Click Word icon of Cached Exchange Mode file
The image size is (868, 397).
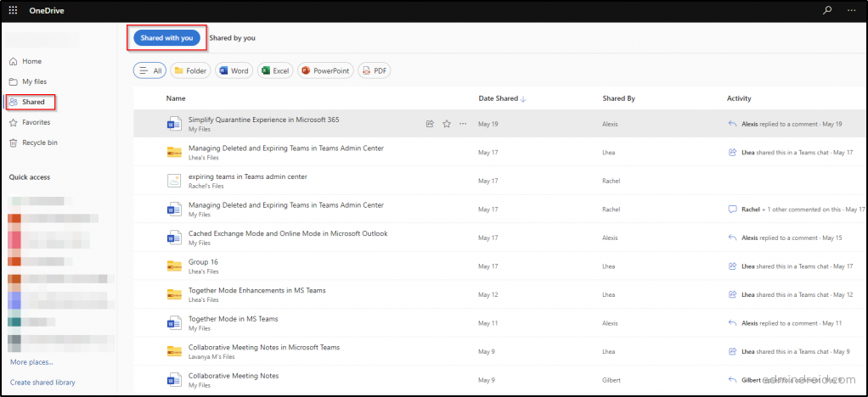174,238
